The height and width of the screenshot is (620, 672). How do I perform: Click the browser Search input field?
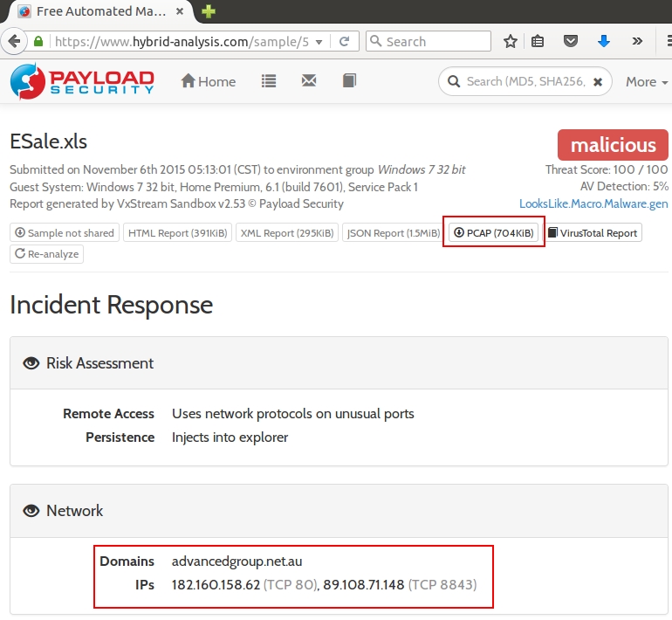[x=429, y=41]
